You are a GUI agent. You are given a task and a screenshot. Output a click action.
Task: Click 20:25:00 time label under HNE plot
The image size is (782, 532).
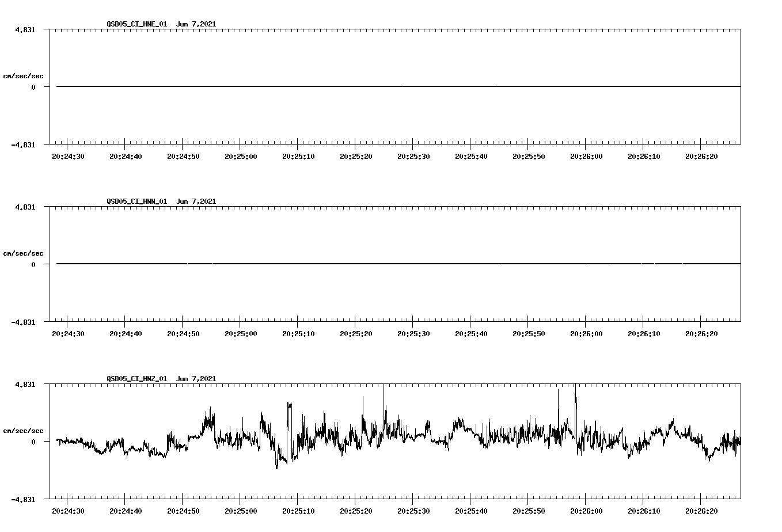(241, 157)
